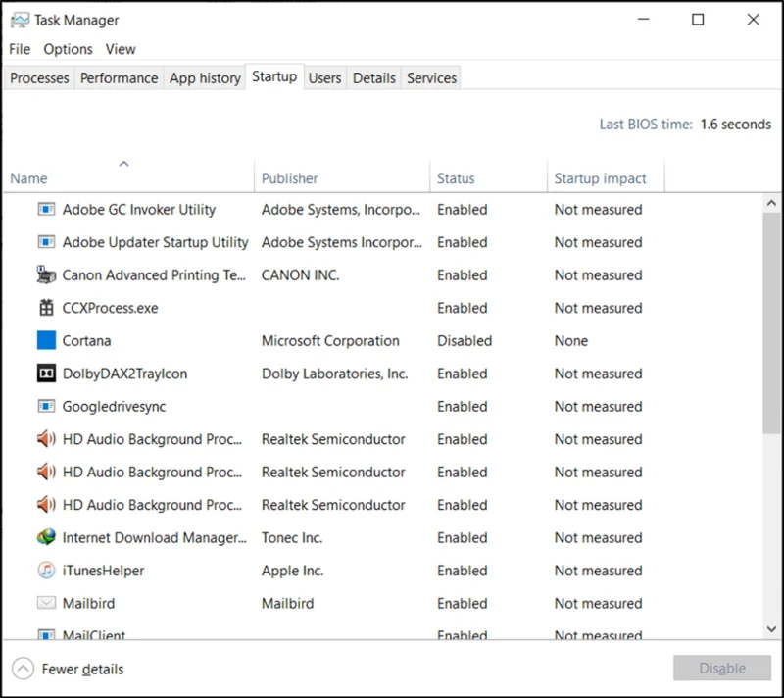Click the Fewer details link text
The image size is (784, 698).
click(82, 669)
